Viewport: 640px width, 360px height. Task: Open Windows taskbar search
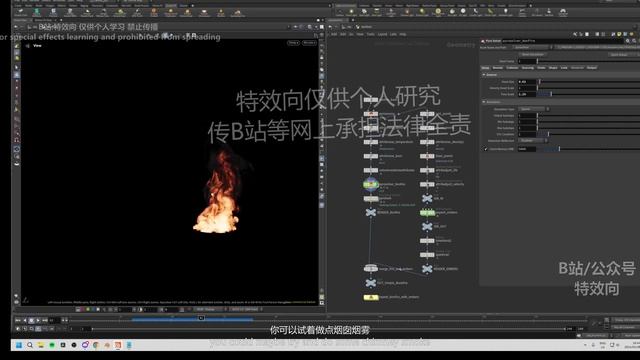pyautogui.click(x=30, y=345)
